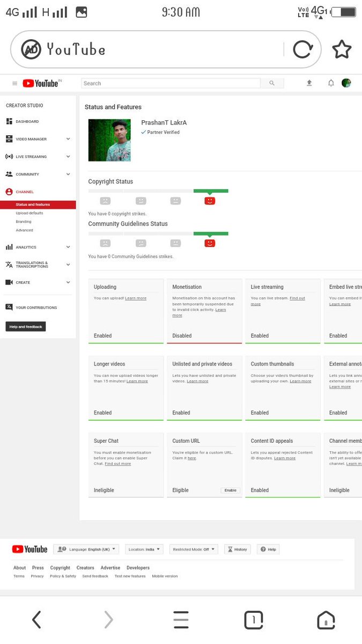This screenshot has height=644, width=362.
Task: Expand Translations & Transcriptions chevron
Action: pos(68,265)
